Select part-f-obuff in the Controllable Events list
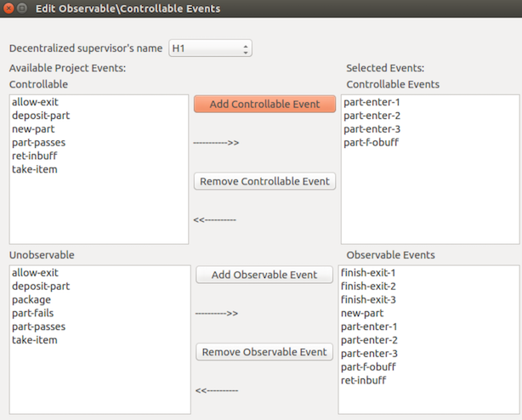 pyautogui.click(x=372, y=143)
